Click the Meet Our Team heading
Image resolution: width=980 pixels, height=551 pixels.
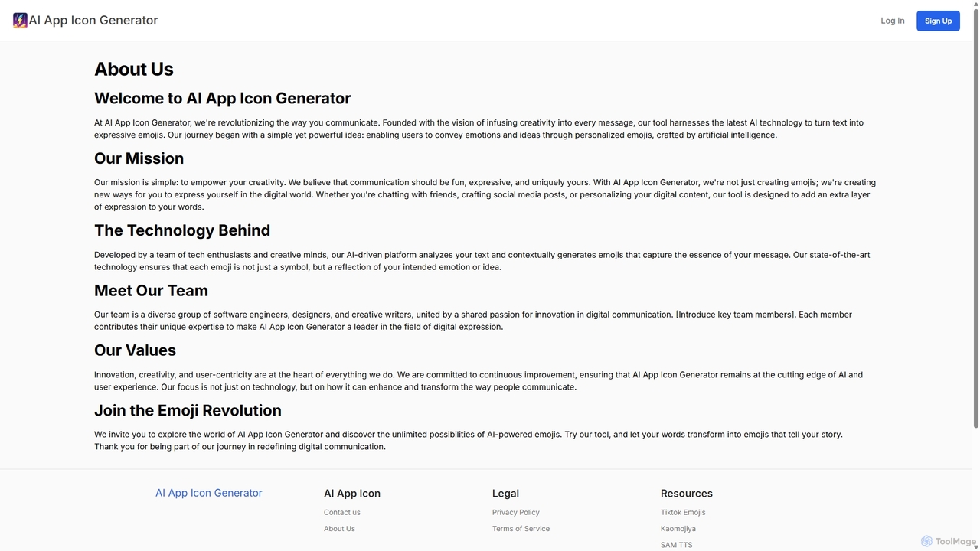click(x=151, y=290)
